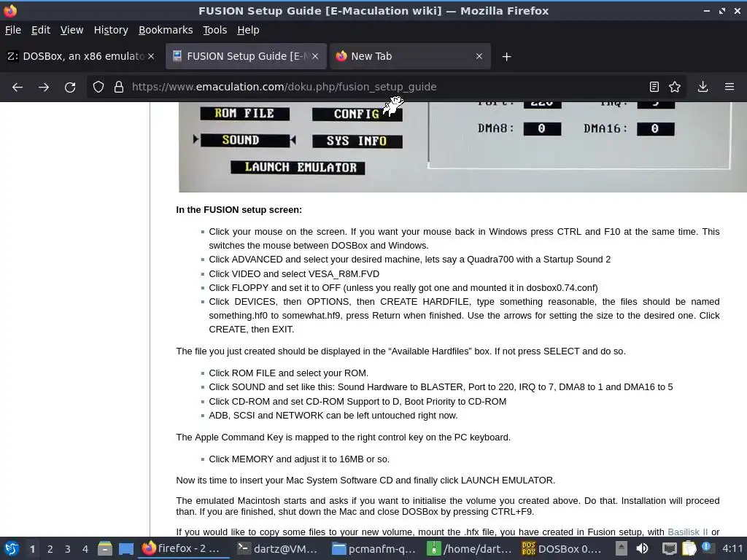
Task: Toggle reader view for this page
Action: [654, 87]
